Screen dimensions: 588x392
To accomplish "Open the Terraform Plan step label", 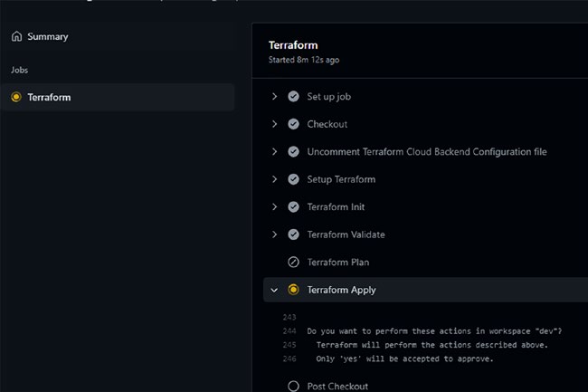I will [x=338, y=263].
